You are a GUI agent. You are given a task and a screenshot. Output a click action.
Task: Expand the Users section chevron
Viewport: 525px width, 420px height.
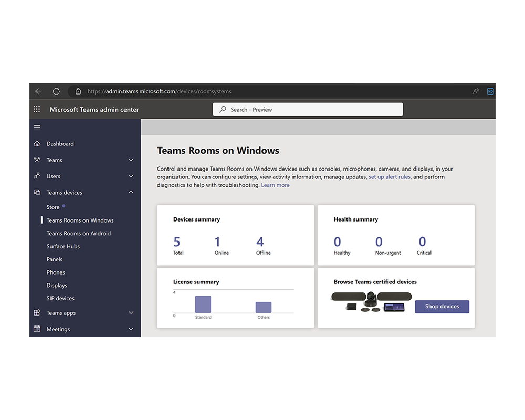[131, 176]
